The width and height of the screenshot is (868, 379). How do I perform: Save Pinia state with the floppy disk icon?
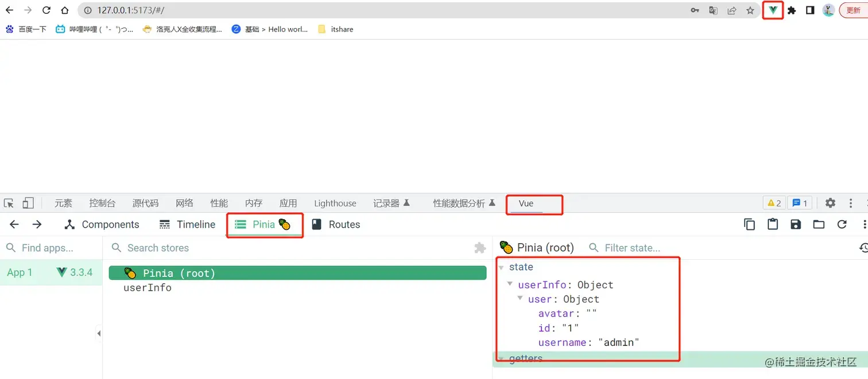pos(796,224)
